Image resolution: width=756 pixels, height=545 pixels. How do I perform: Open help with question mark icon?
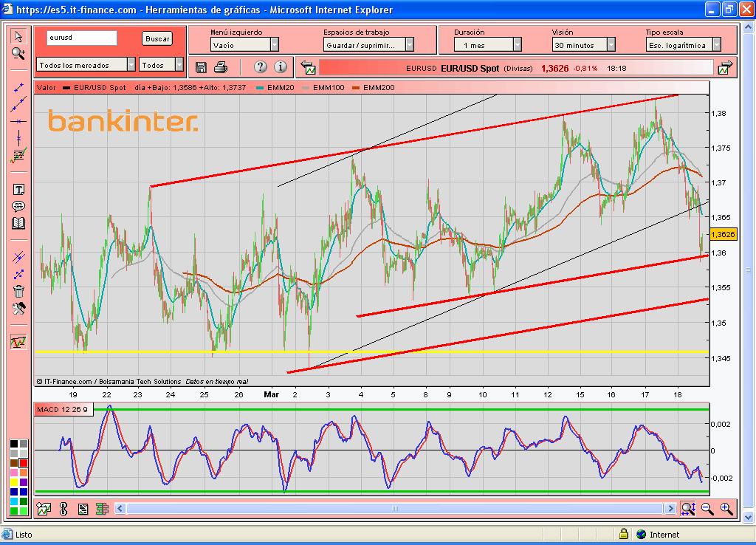260,67
